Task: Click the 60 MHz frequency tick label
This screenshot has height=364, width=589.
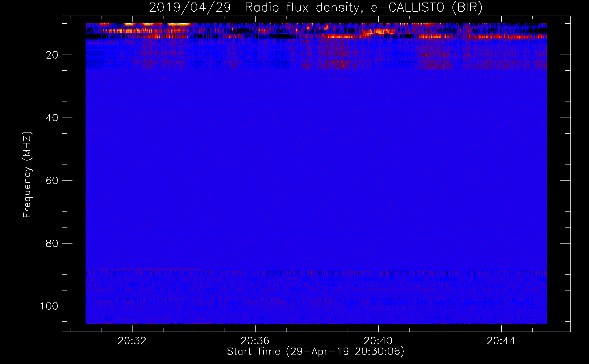Action: coord(52,181)
